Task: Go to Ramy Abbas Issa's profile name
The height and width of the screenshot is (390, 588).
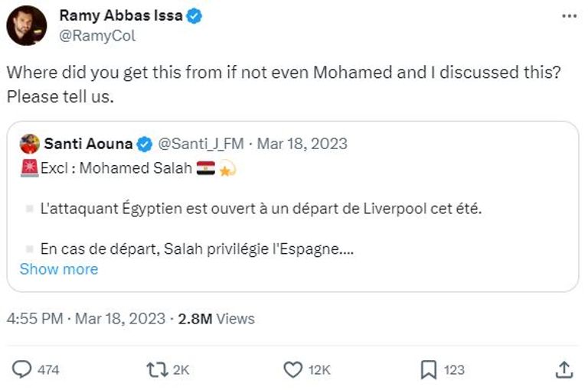Action: (x=120, y=16)
